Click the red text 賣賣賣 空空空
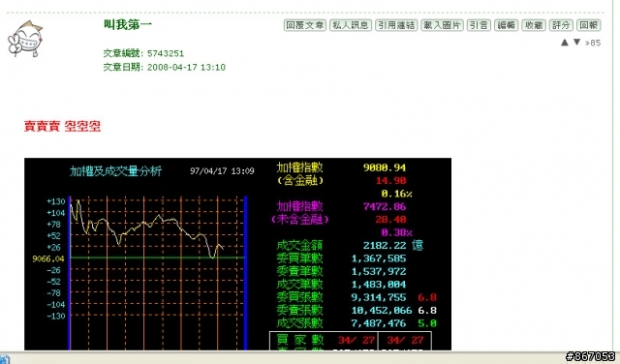The width and height of the screenshot is (620, 364). click(62, 127)
